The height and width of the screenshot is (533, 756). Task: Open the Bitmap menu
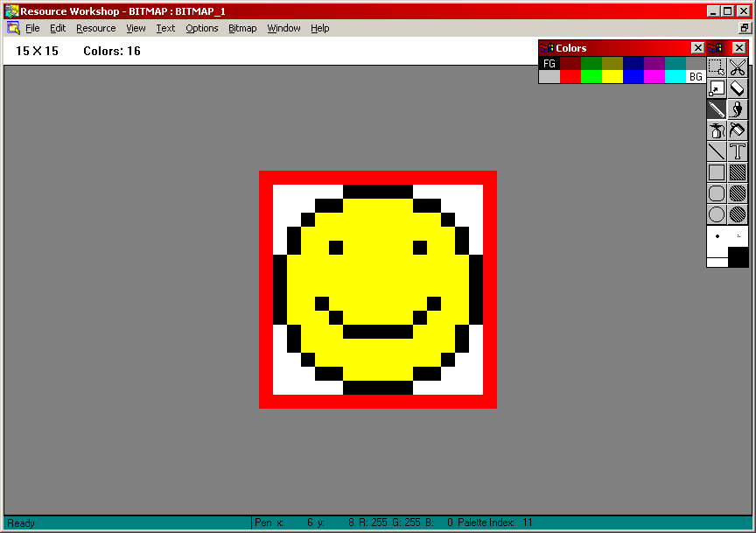[x=242, y=28]
